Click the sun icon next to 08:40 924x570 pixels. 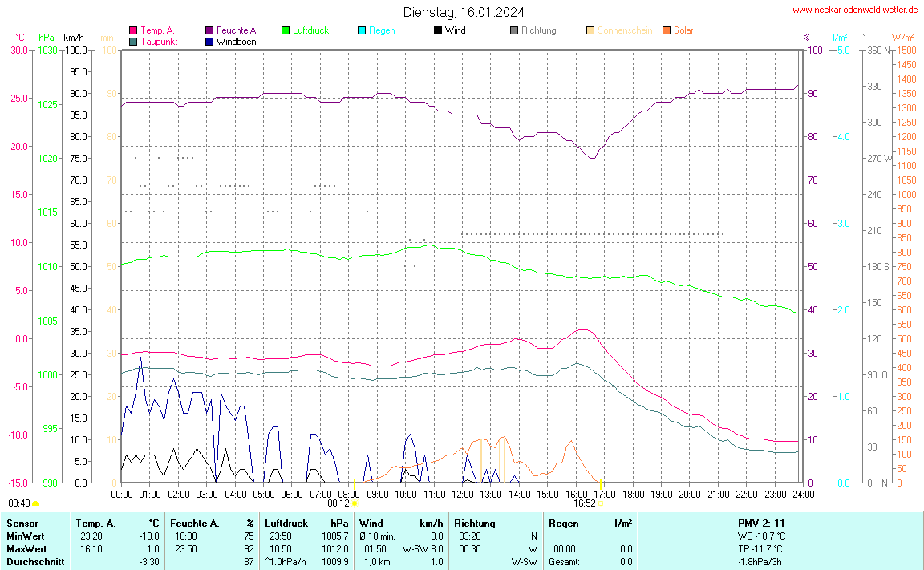36,503
